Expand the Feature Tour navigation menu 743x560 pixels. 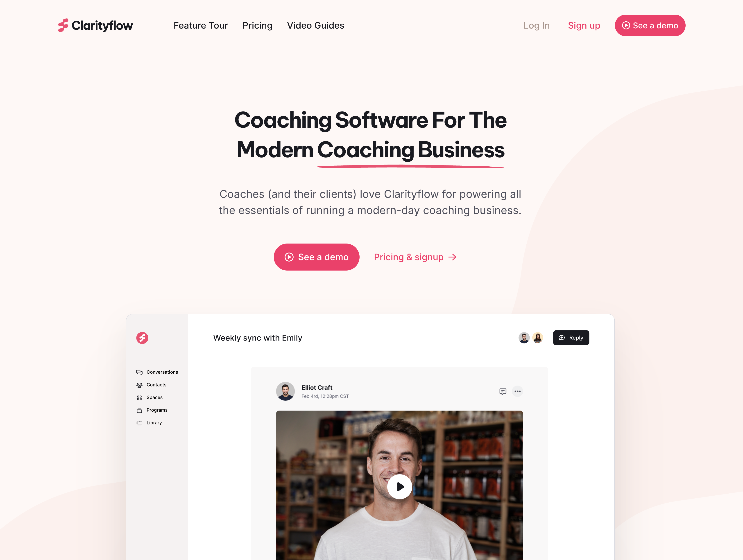(201, 25)
